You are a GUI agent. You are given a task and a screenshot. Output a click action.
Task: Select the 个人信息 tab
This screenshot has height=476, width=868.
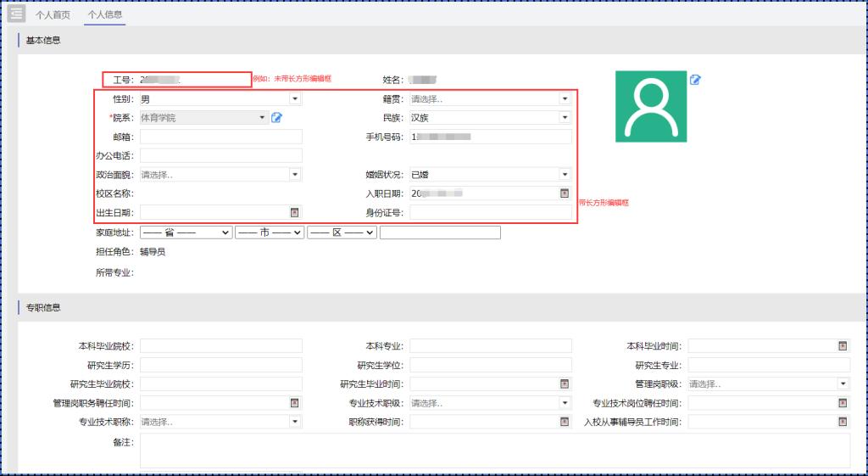pos(106,14)
